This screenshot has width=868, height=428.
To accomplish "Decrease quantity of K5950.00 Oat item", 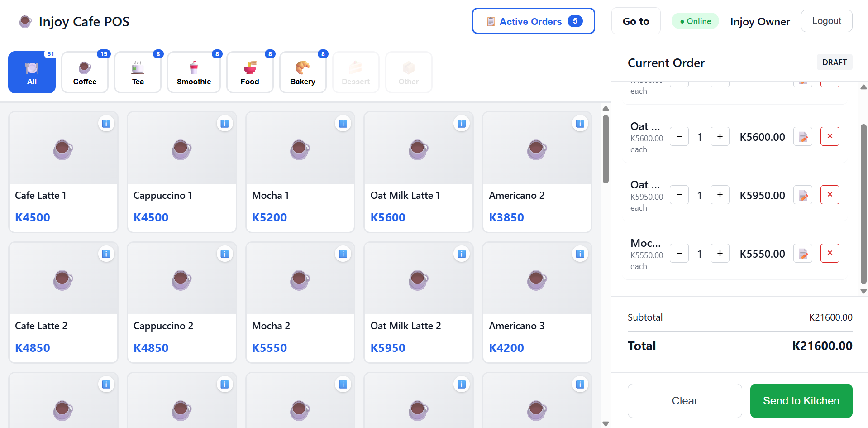I will (x=679, y=195).
